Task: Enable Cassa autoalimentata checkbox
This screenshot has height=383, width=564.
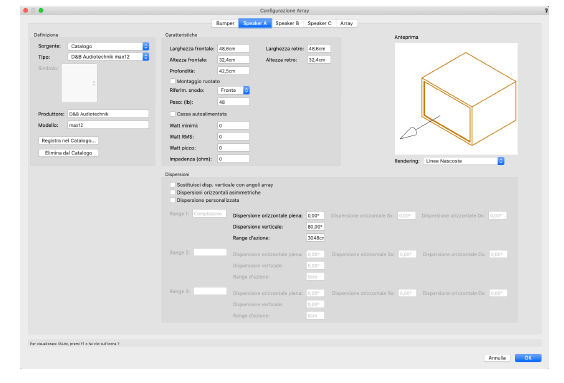Action: [x=173, y=114]
